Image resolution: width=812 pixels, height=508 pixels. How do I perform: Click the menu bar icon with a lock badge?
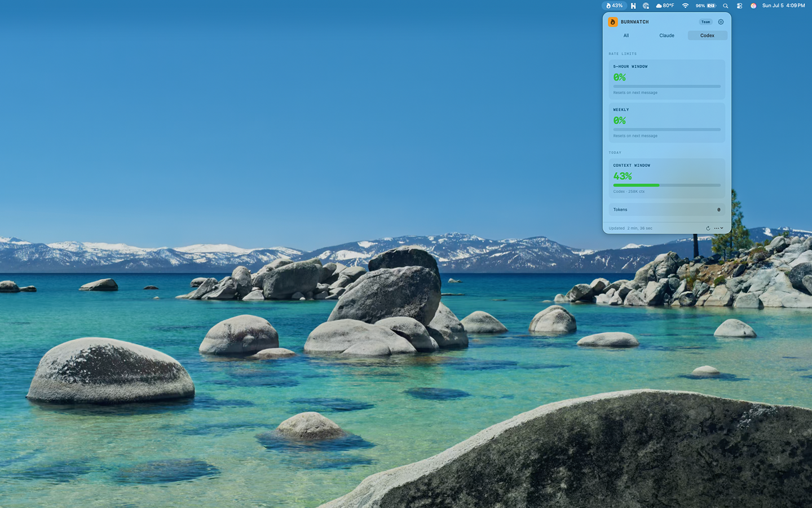[x=646, y=6]
